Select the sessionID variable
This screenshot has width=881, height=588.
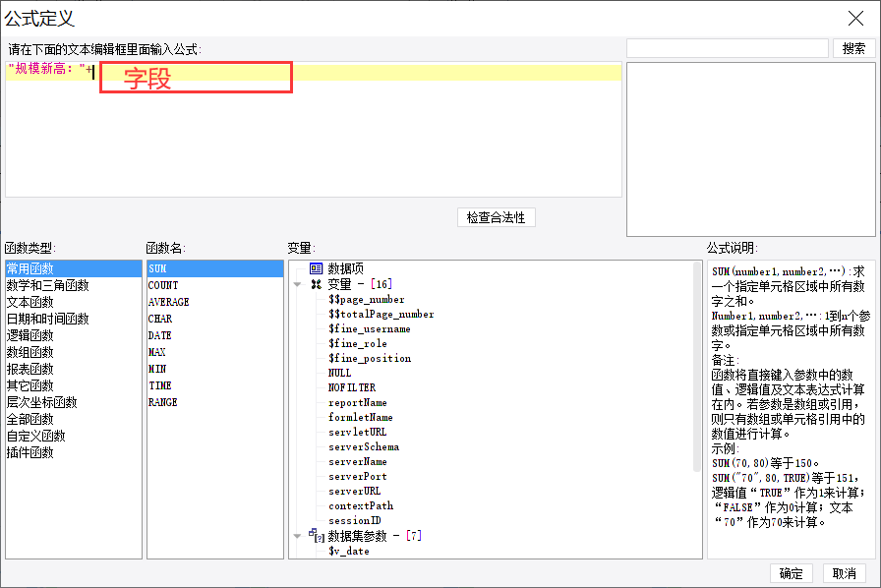coord(355,521)
